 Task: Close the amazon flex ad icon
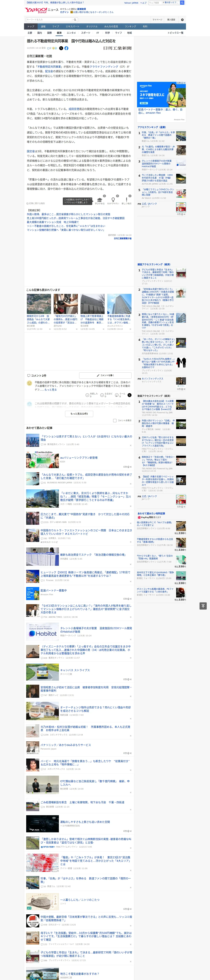point(185,83)
